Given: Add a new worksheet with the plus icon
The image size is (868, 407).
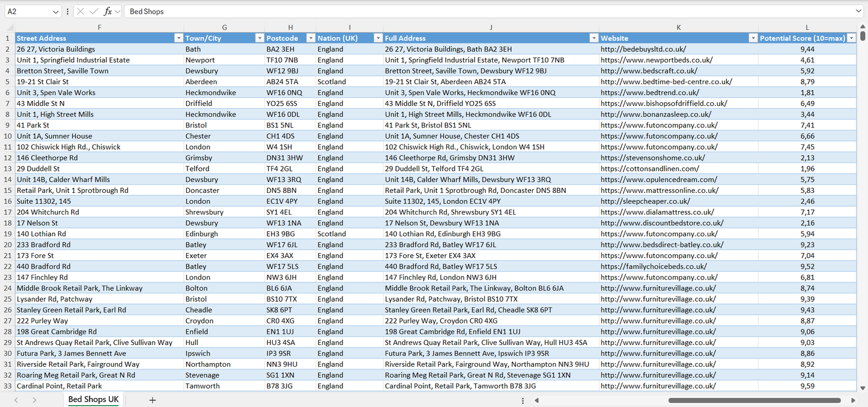Looking at the screenshot, I should tap(152, 400).
